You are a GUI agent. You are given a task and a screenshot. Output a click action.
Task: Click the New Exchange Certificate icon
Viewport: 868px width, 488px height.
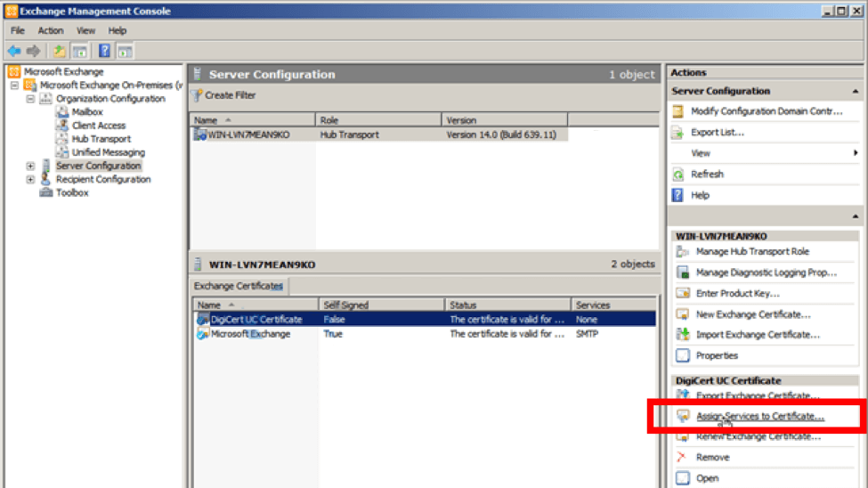pyautogui.click(x=683, y=314)
